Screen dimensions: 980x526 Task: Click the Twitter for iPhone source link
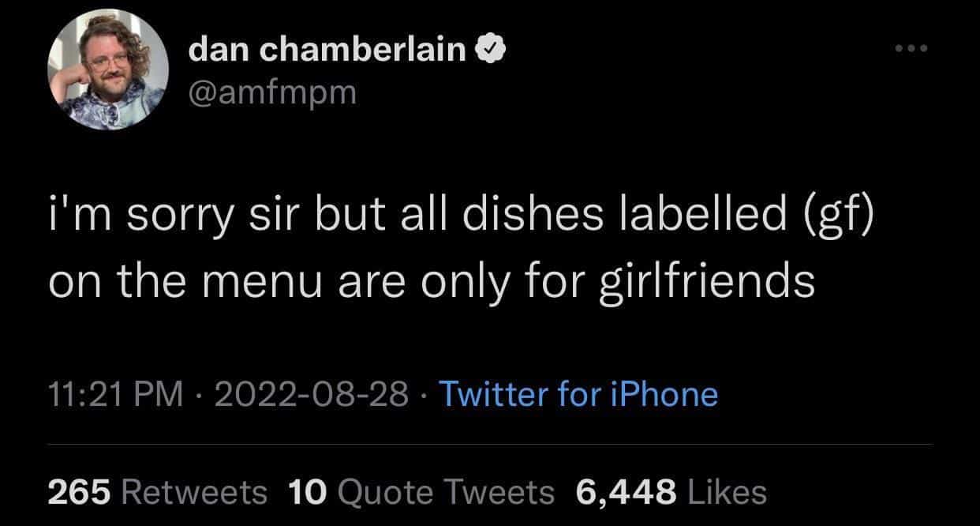[x=578, y=394]
